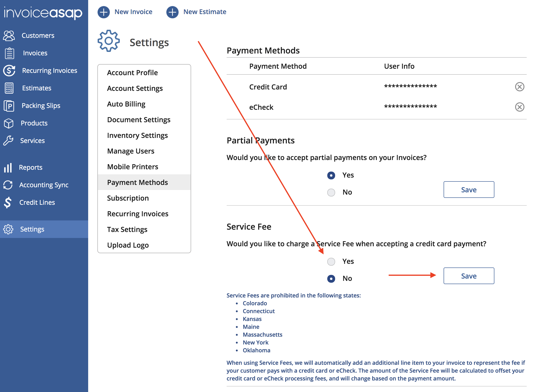Open Reports via bar chart icon
The height and width of the screenshot is (392, 541).
(8, 168)
